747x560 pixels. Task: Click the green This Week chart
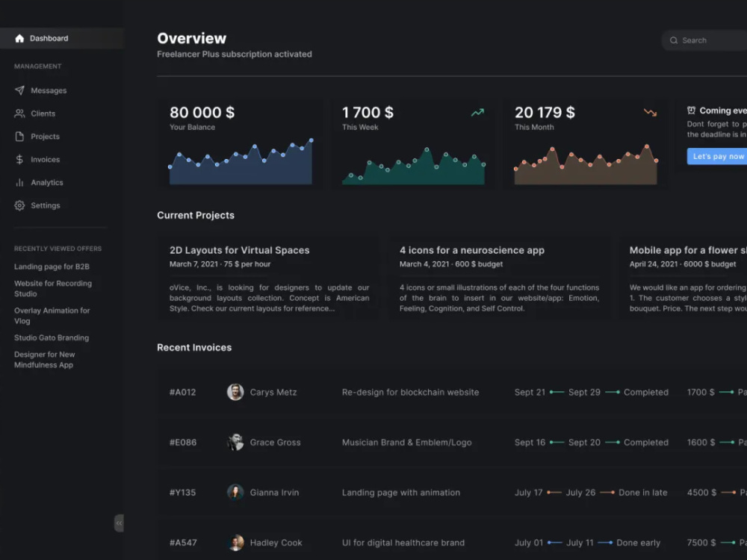[x=414, y=165]
